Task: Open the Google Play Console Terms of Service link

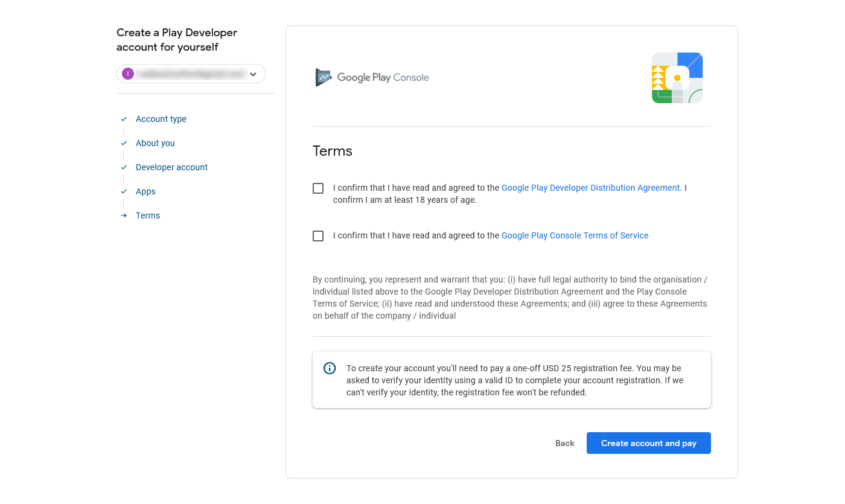Action: tap(575, 235)
